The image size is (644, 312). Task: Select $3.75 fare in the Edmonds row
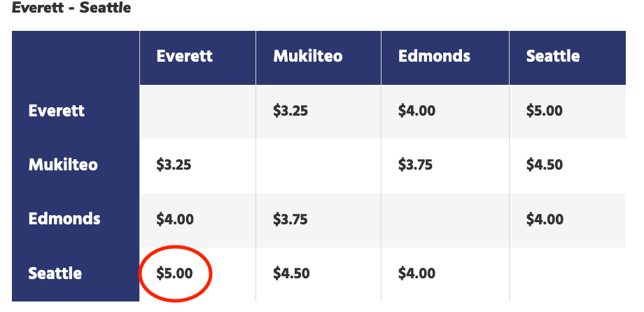click(290, 219)
